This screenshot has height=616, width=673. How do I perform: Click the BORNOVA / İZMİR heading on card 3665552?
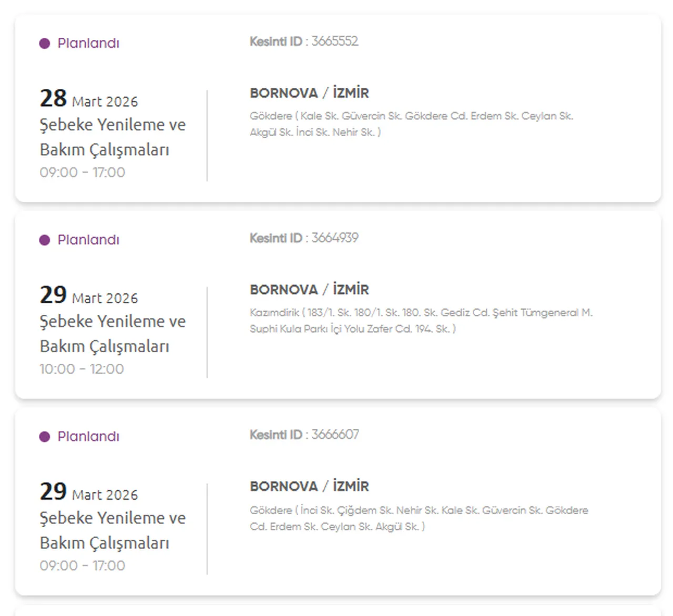tap(309, 93)
